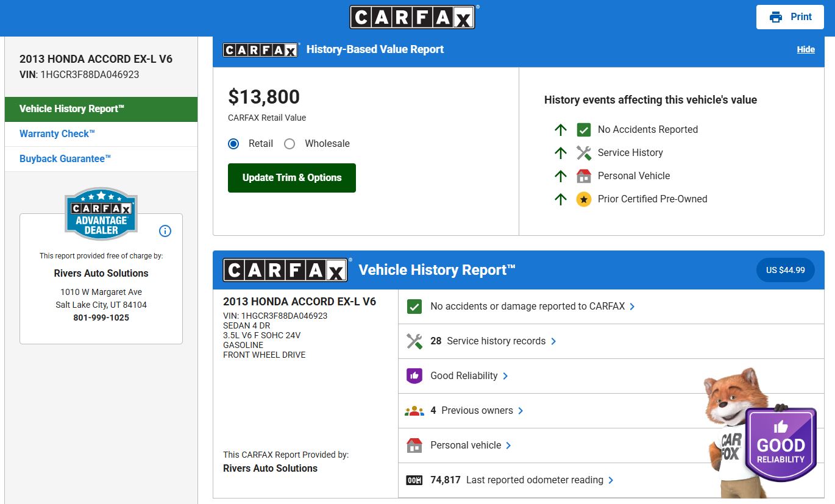Click the US $44.99 price badge
The height and width of the screenshot is (504, 835).
pos(785,270)
